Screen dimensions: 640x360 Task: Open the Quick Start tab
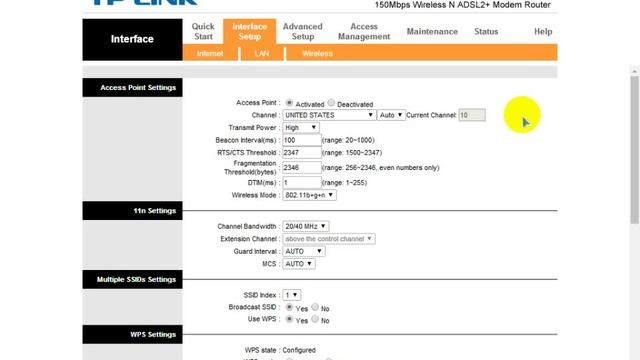pos(203,31)
